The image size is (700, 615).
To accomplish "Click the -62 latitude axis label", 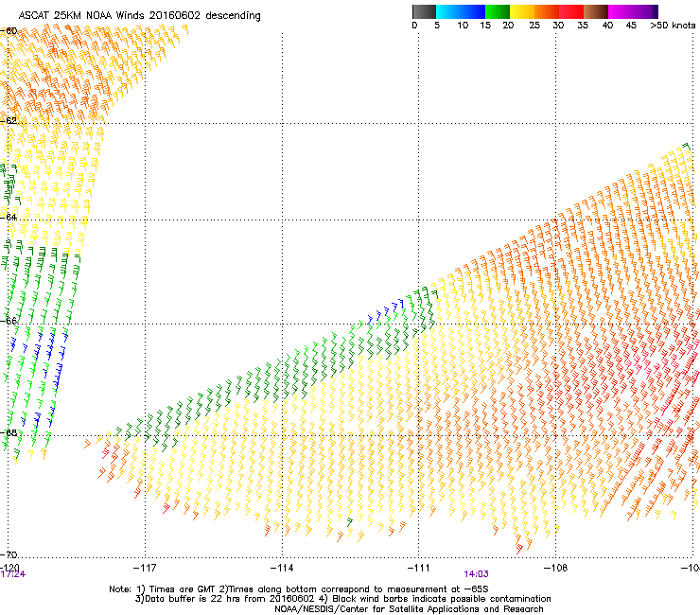I will 9,120.
